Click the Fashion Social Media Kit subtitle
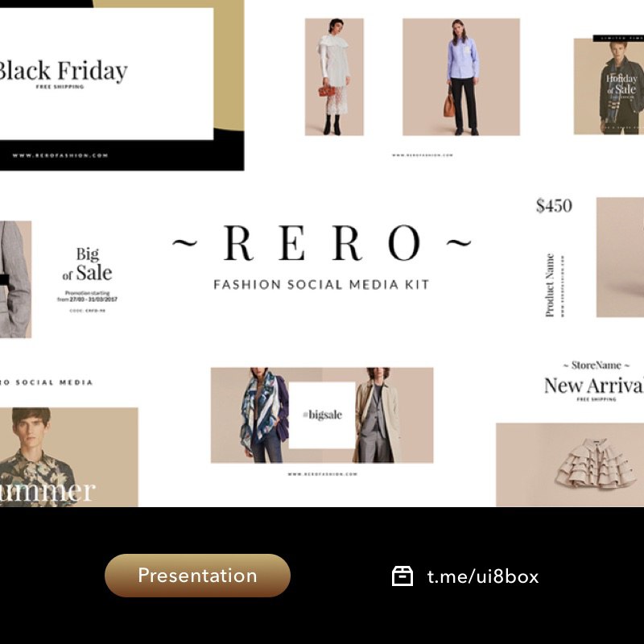This screenshot has height=644, width=644. pyautogui.click(x=321, y=285)
